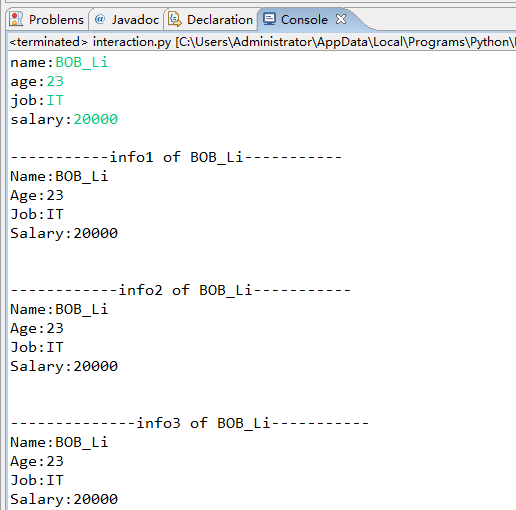Click Name:BOB_Li line under info2
Viewport: 516px width, 510px height.
pyautogui.click(x=59, y=309)
